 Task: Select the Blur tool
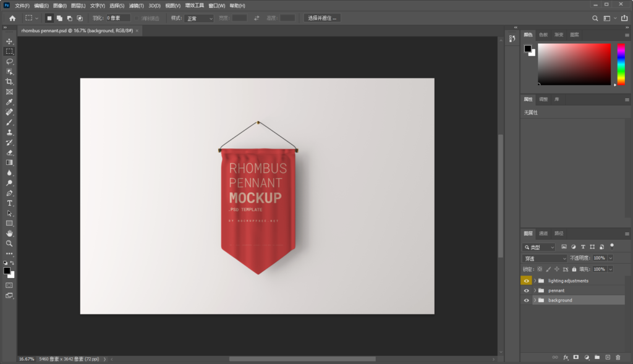[x=9, y=172]
